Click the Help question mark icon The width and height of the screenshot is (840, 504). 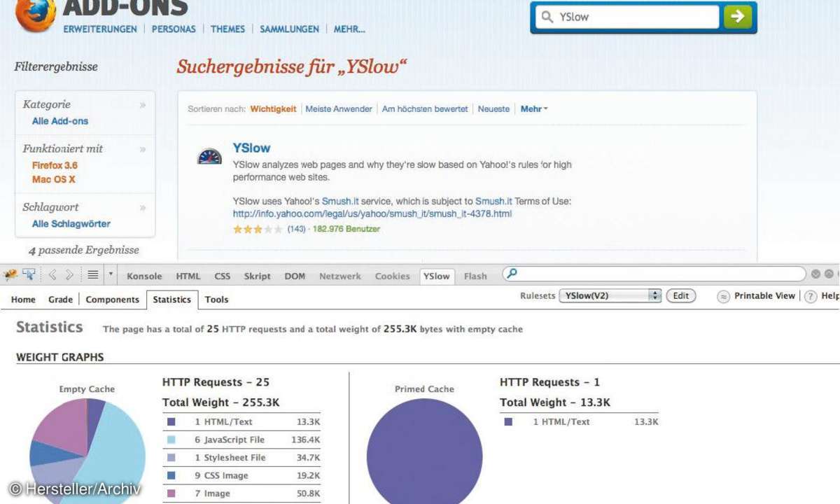[811, 296]
